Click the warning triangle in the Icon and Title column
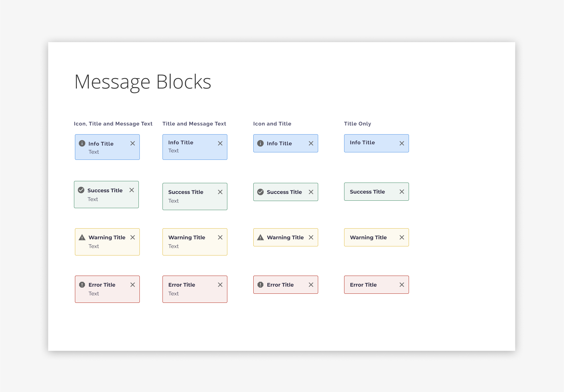 point(260,237)
